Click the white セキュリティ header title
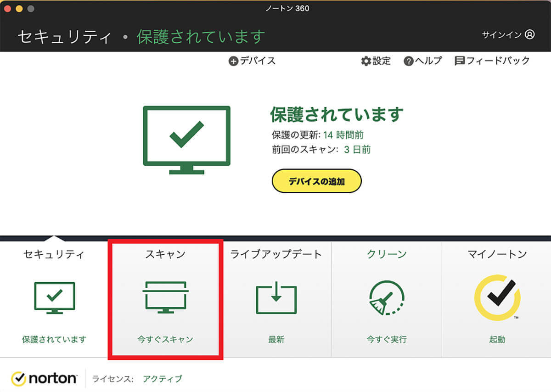 (65, 36)
